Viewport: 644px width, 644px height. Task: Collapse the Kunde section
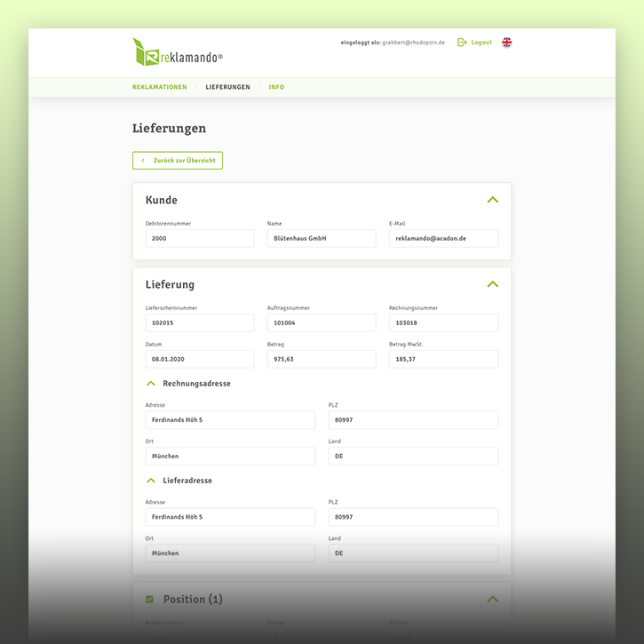[492, 200]
